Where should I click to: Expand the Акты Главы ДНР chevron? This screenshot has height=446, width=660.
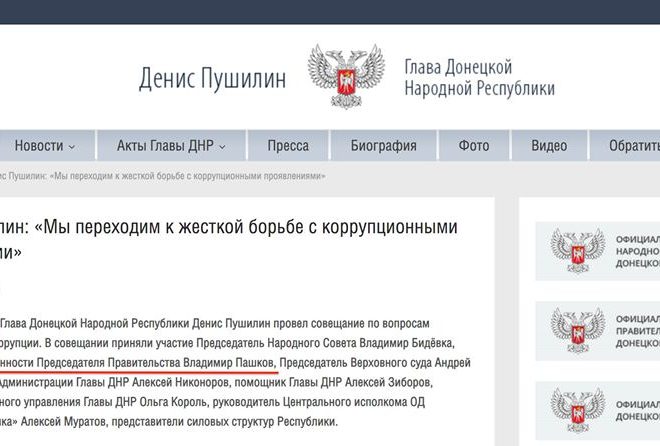[222, 147]
